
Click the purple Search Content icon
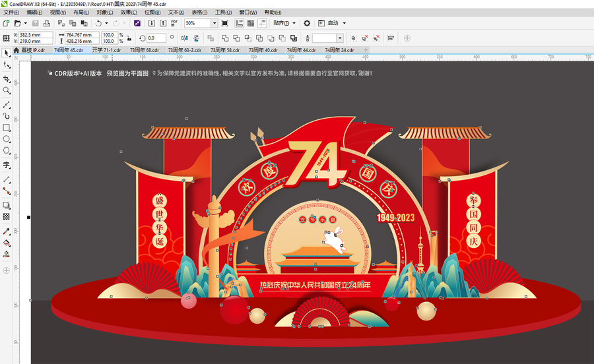137,23
